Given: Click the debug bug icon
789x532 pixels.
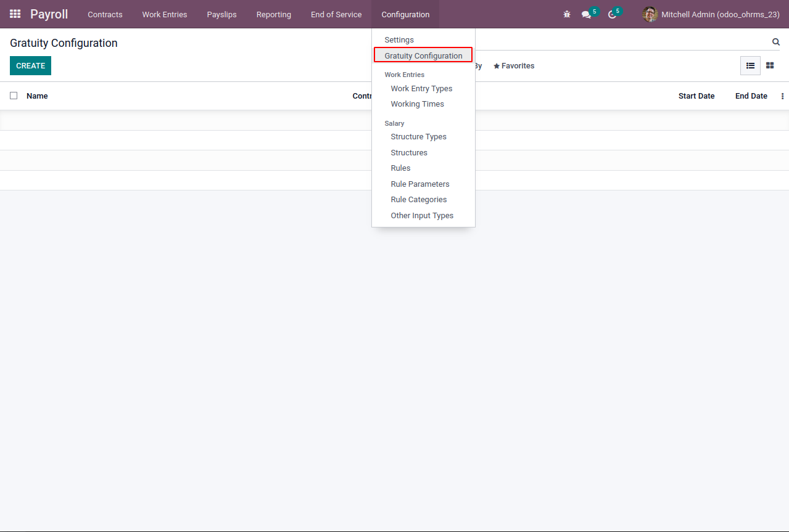Looking at the screenshot, I should tap(567, 14).
